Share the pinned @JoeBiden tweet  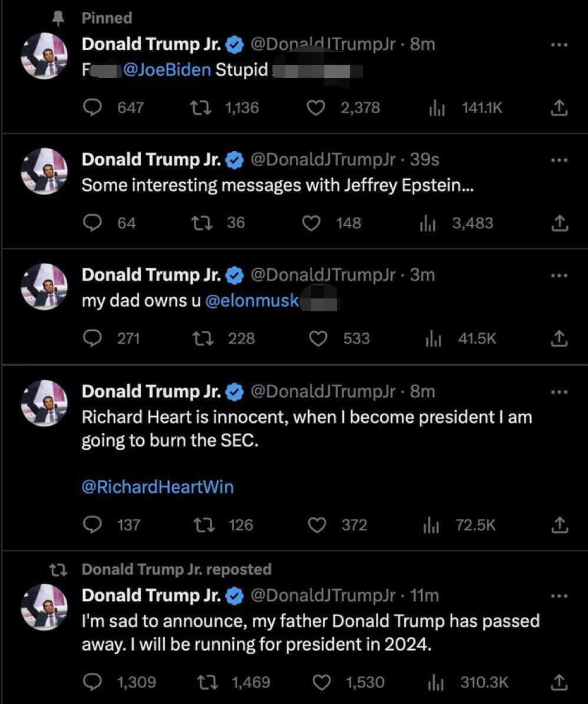559,107
